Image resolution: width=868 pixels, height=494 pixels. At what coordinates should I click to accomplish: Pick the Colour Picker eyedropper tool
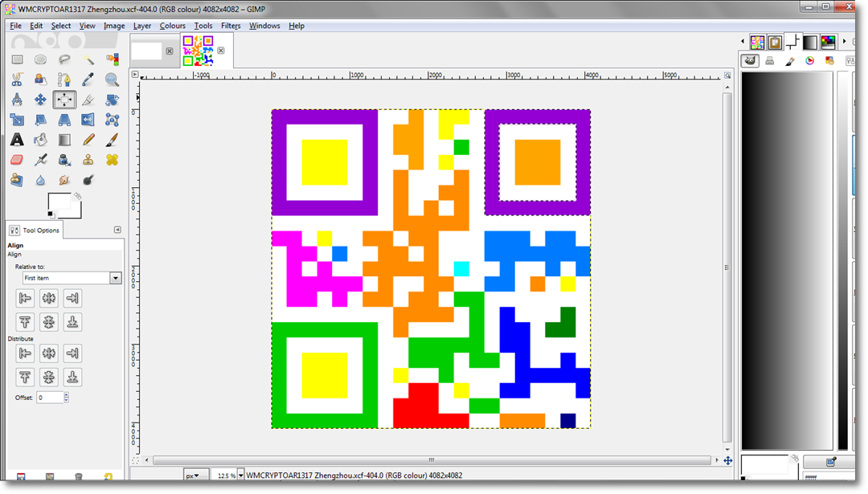tap(88, 80)
